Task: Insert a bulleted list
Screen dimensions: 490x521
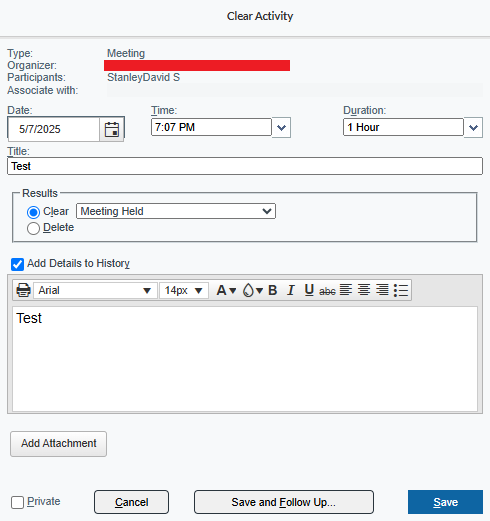Action: (401, 290)
